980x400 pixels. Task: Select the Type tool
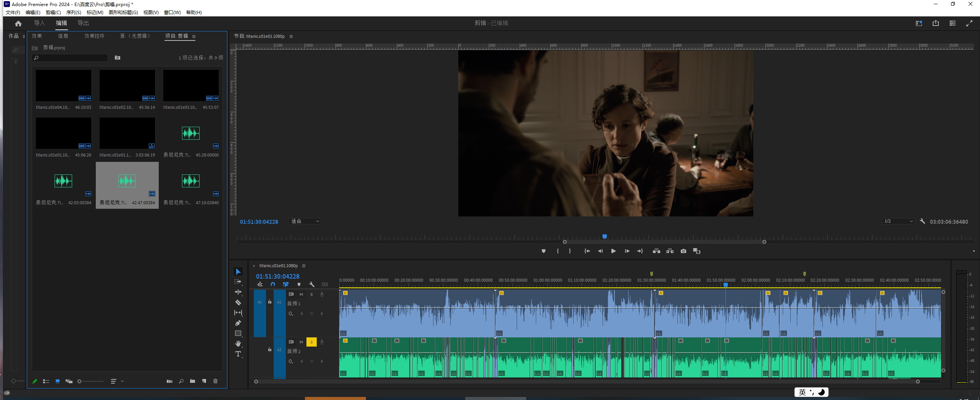pyautogui.click(x=238, y=354)
